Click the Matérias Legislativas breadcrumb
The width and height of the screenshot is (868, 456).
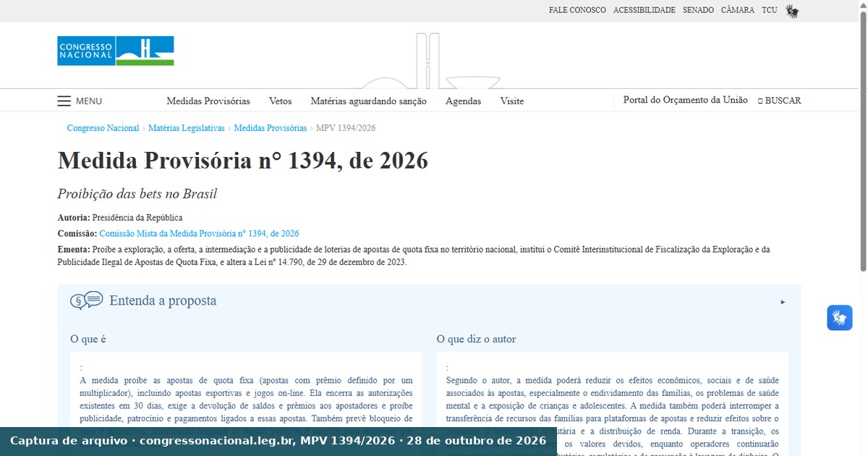pyautogui.click(x=187, y=128)
